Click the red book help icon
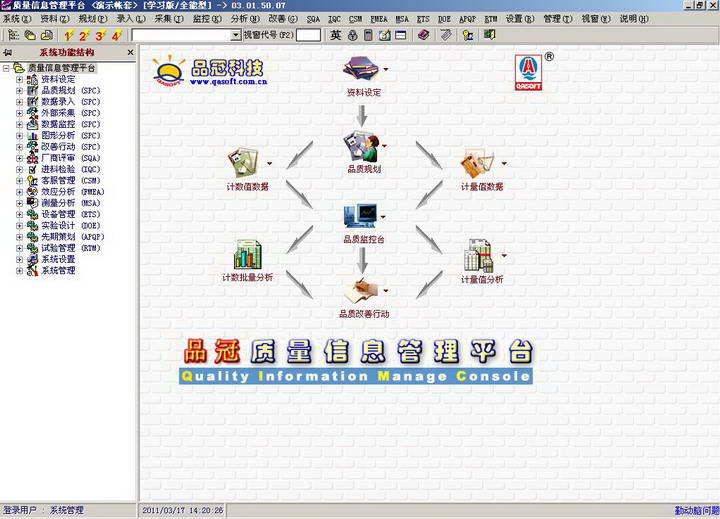This screenshot has width=720, height=519. coord(423,35)
